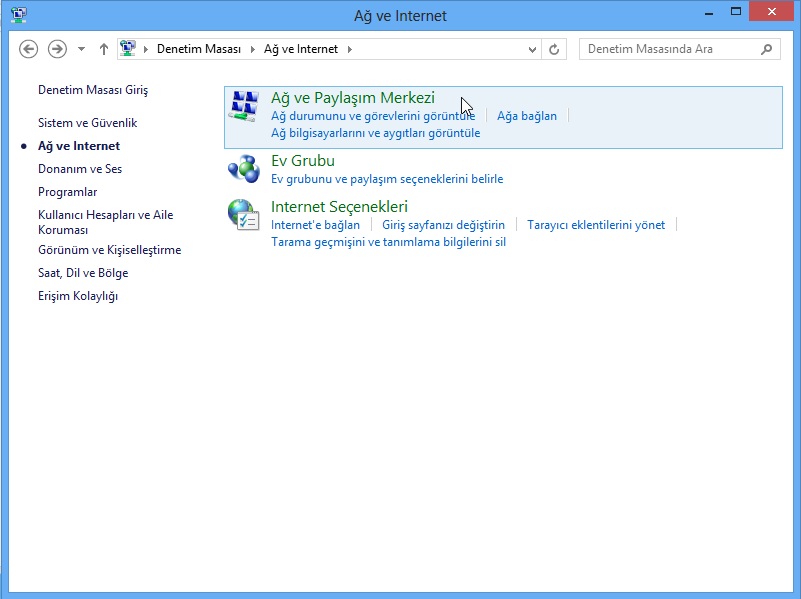The width and height of the screenshot is (801, 599).
Task: Click the window system icon in title bar
Action: [19, 15]
